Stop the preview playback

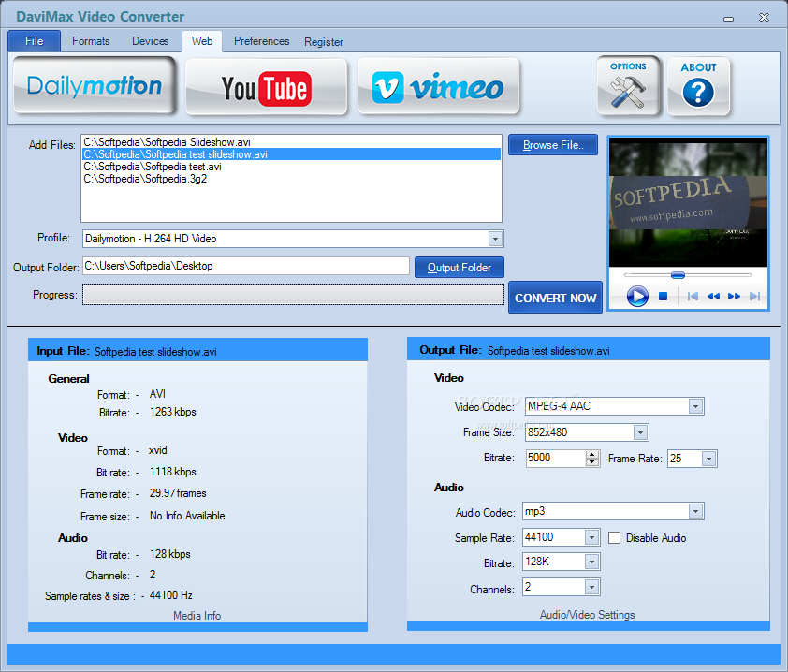(x=663, y=296)
